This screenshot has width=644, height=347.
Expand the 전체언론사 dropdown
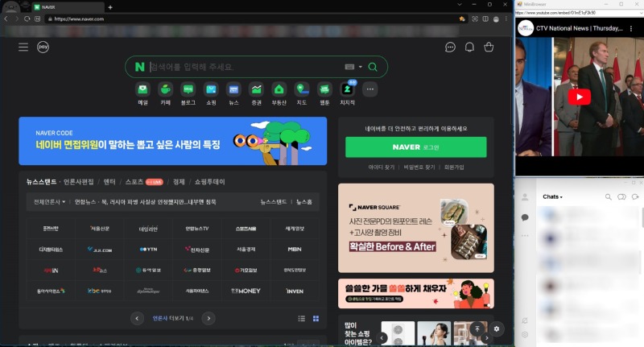(x=50, y=201)
